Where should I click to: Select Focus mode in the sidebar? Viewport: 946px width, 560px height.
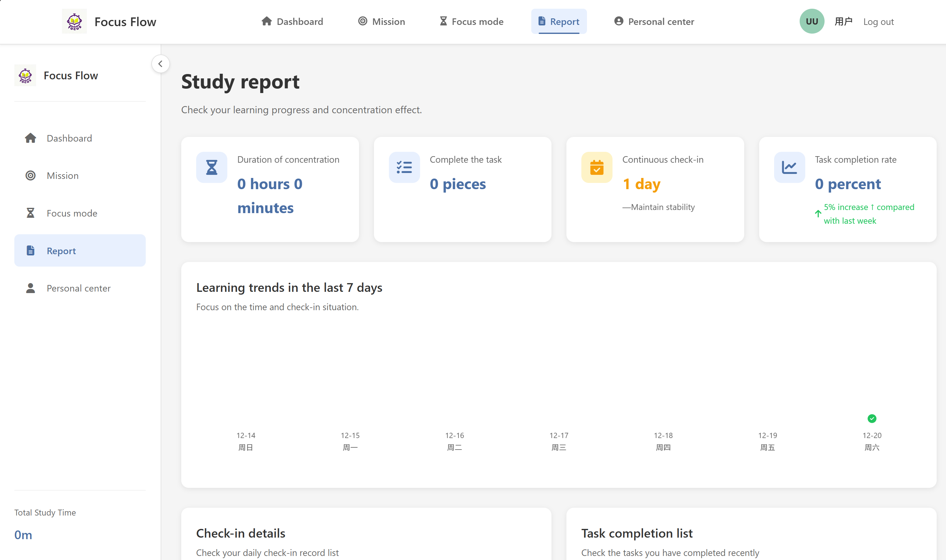72,213
